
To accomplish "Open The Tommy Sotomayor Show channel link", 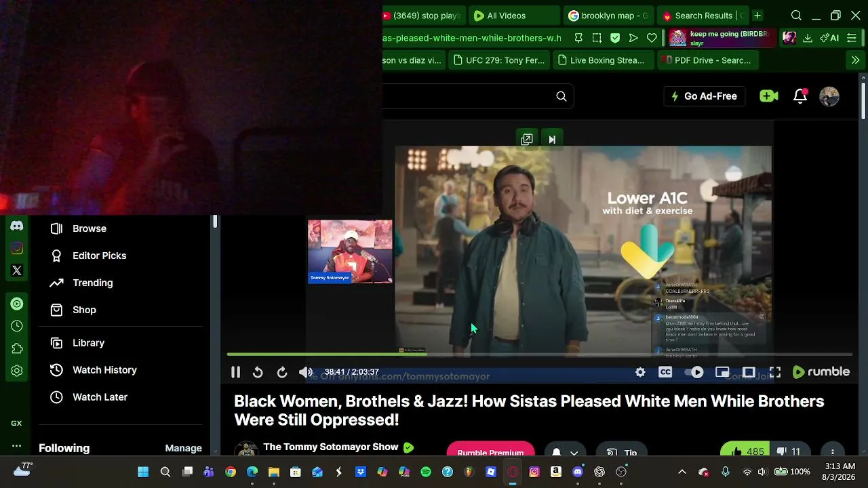I will 330,447.
